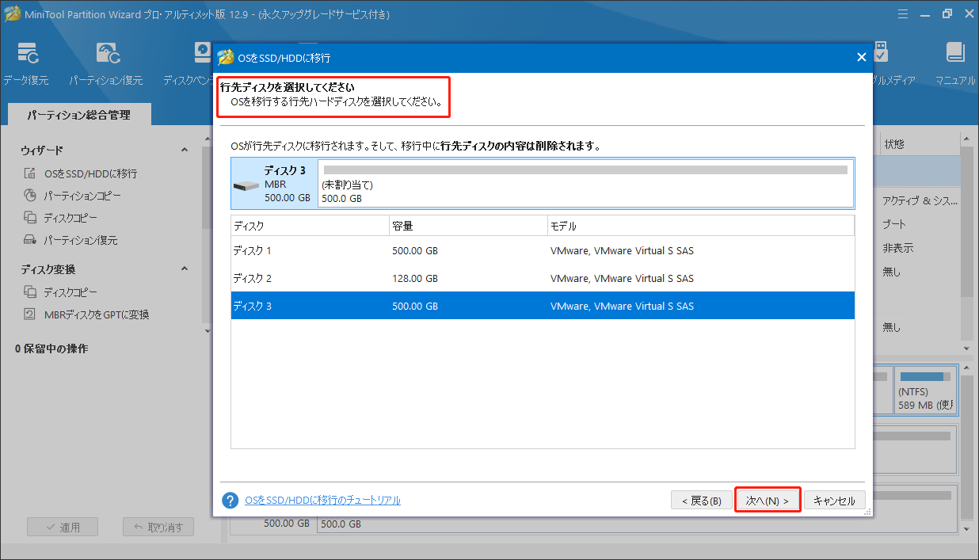Viewport: 979px width, 560px height.
Task: Click the 128.00 GB capacity cell
Action: point(415,278)
